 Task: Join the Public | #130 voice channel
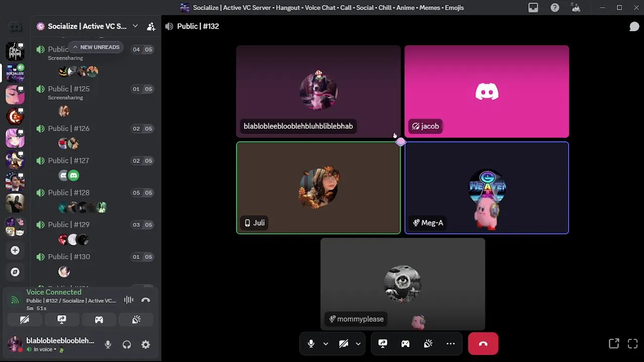pos(95,257)
